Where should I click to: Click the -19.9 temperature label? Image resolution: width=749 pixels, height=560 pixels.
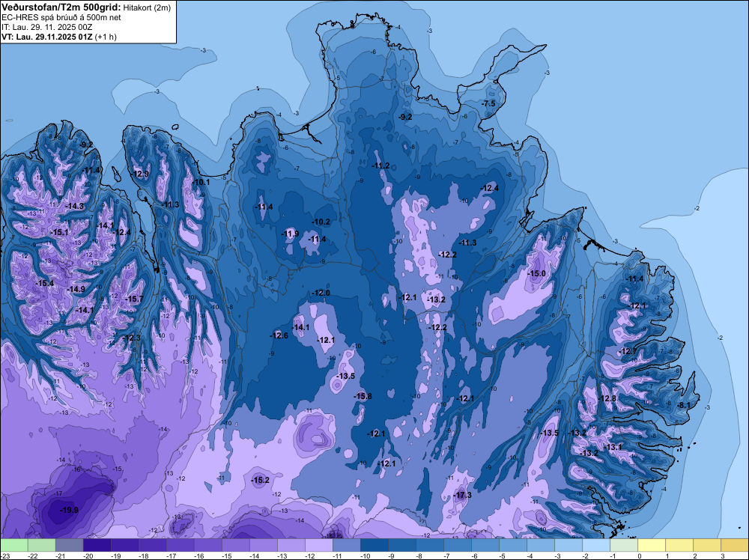(x=69, y=510)
